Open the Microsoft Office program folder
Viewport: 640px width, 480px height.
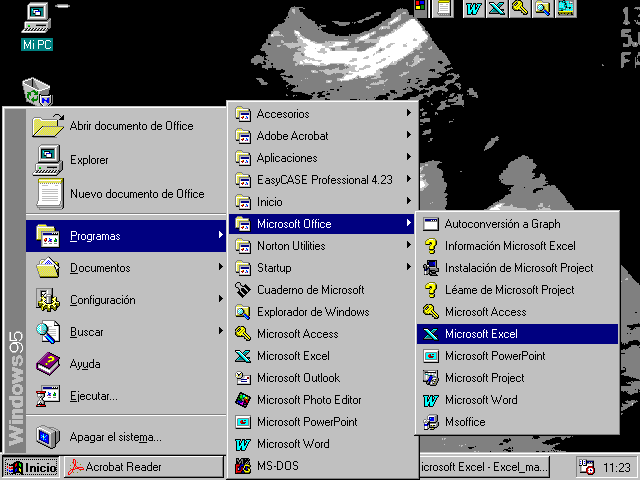tap(323, 224)
